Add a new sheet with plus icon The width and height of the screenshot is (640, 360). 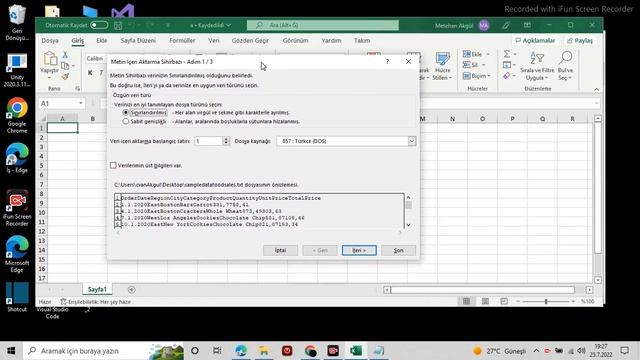coord(131,289)
